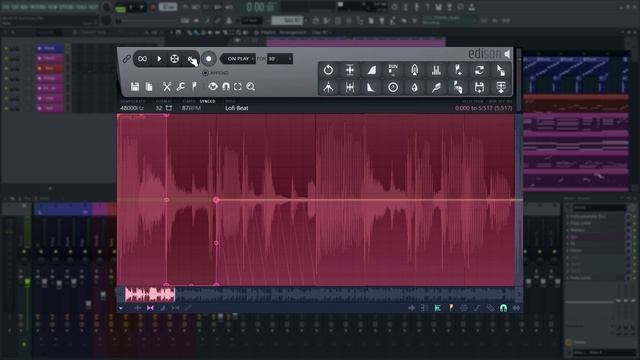Viewport: 640px width, 360px height.
Task: Click the 48000Hz sample rate value
Action: pyautogui.click(x=131, y=108)
